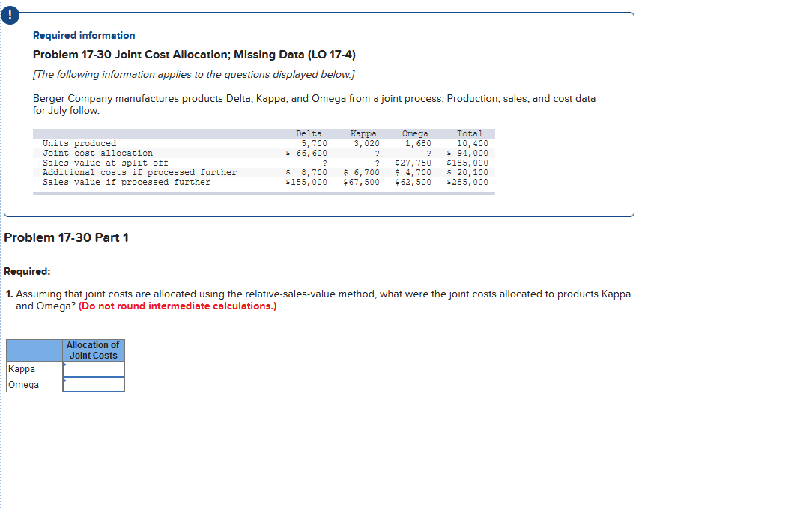This screenshot has width=812, height=510.
Task: Click the Problem 17-30 Part 1 heading
Action: (66, 237)
